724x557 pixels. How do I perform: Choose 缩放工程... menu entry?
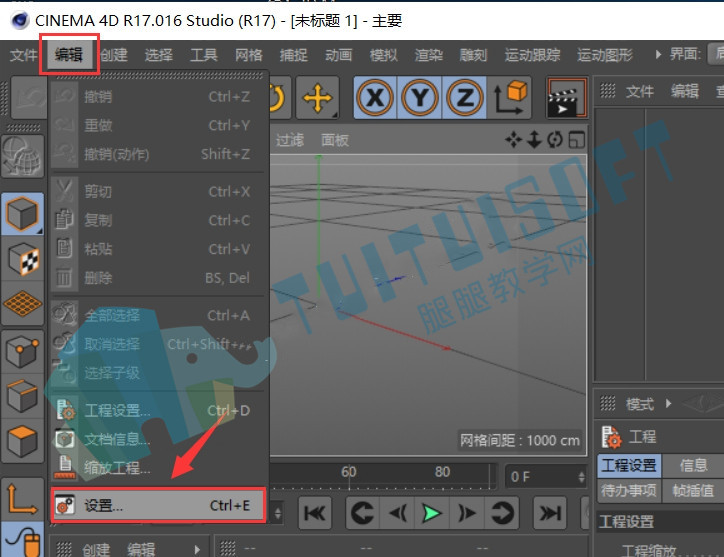point(158,467)
